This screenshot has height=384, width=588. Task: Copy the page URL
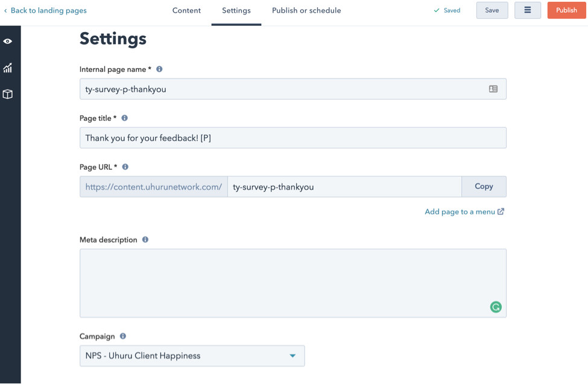[484, 187]
